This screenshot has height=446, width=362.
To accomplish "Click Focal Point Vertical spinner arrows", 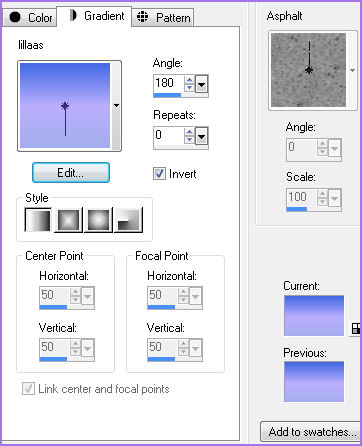I will (x=184, y=348).
